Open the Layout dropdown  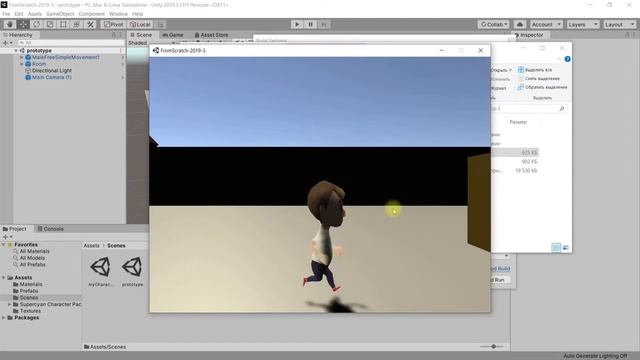pyautogui.click(x=619, y=24)
